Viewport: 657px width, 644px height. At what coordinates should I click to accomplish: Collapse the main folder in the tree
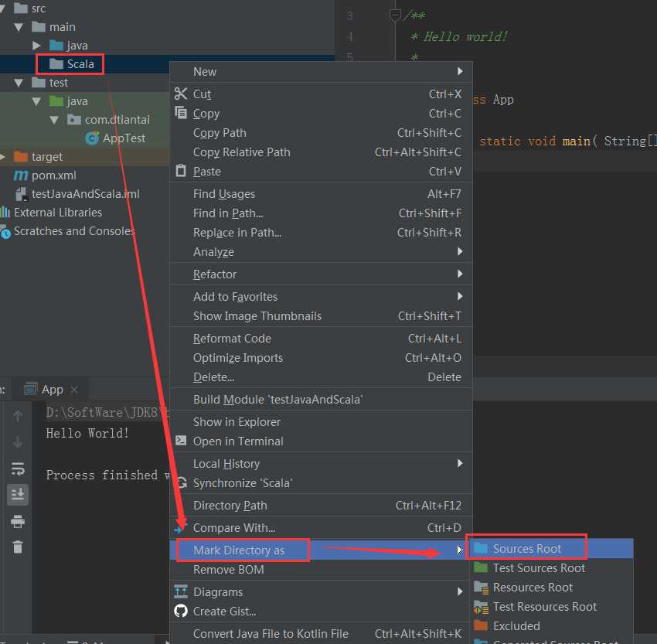[x=19, y=27]
